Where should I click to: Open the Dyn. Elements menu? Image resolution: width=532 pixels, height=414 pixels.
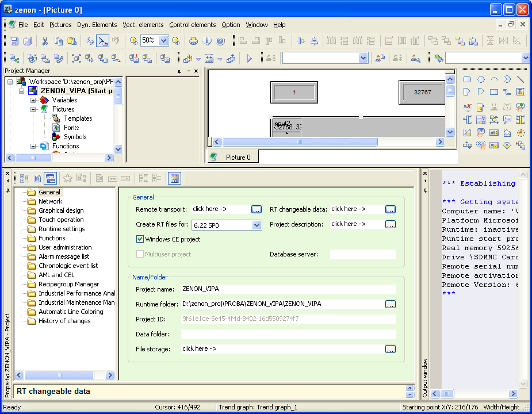(x=97, y=25)
